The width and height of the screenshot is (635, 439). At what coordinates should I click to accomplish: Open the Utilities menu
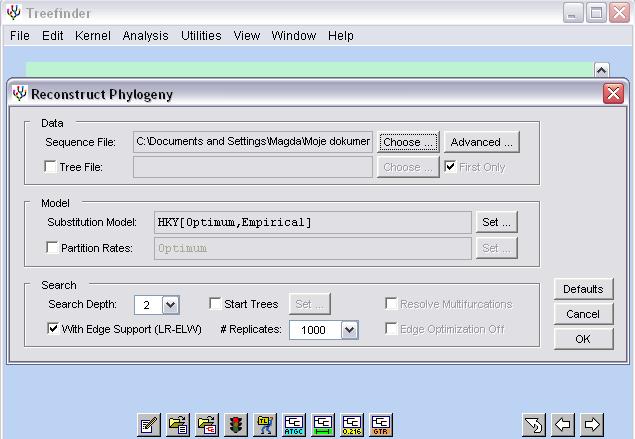click(201, 36)
